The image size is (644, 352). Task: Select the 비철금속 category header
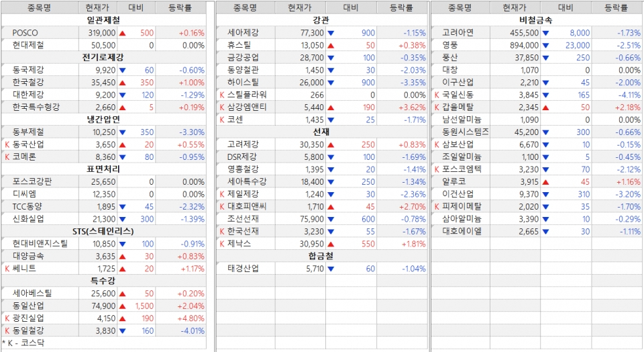[535, 20]
